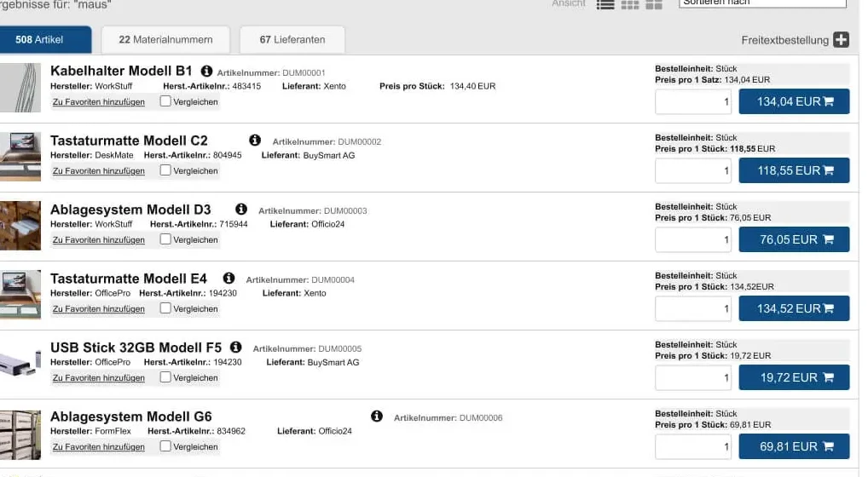Open Tastaturmatte Modell C2 product title
Screen dimensions: 868x477
coord(129,141)
